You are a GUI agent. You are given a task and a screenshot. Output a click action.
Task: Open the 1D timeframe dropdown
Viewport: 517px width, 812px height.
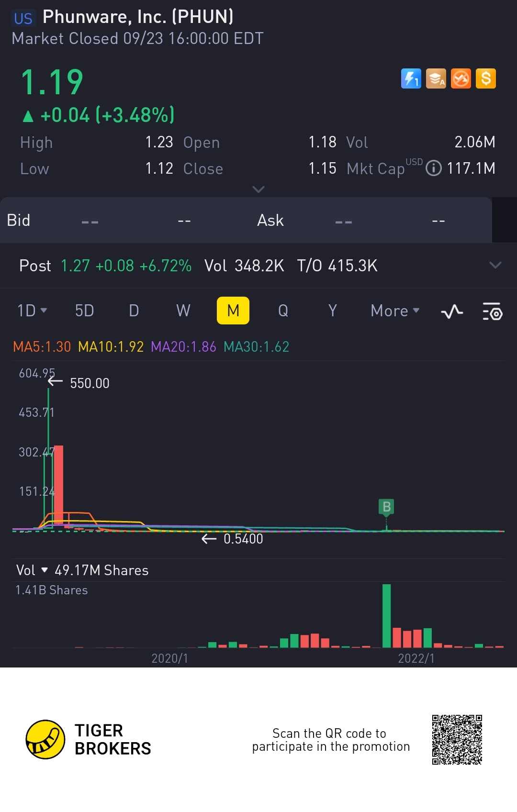click(32, 311)
